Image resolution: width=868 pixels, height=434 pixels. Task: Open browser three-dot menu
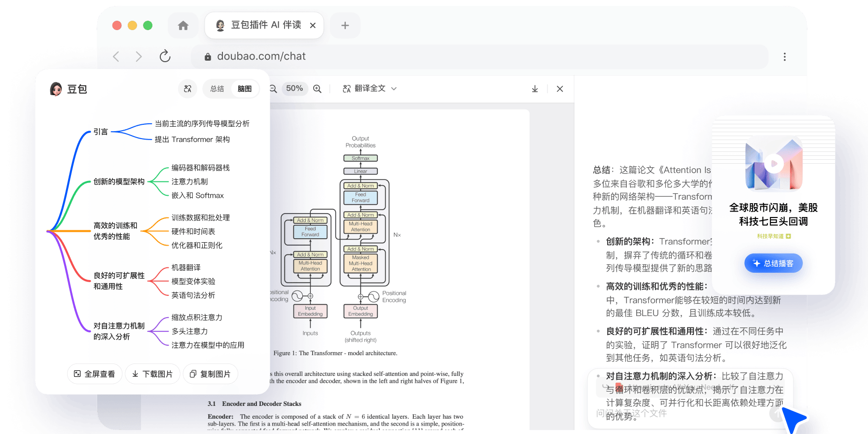click(x=784, y=57)
